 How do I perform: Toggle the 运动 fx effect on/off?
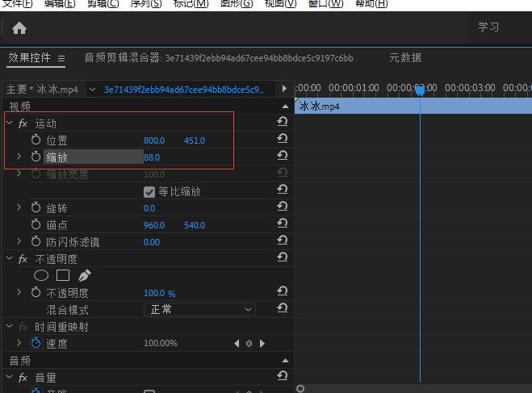click(23, 123)
